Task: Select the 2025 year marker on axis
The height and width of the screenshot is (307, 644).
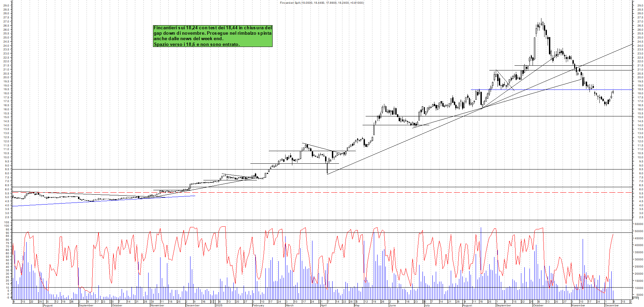Action: tap(219, 305)
